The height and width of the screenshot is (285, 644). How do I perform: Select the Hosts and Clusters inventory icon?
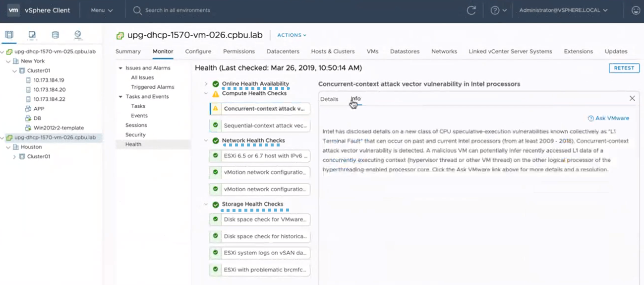(9, 35)
